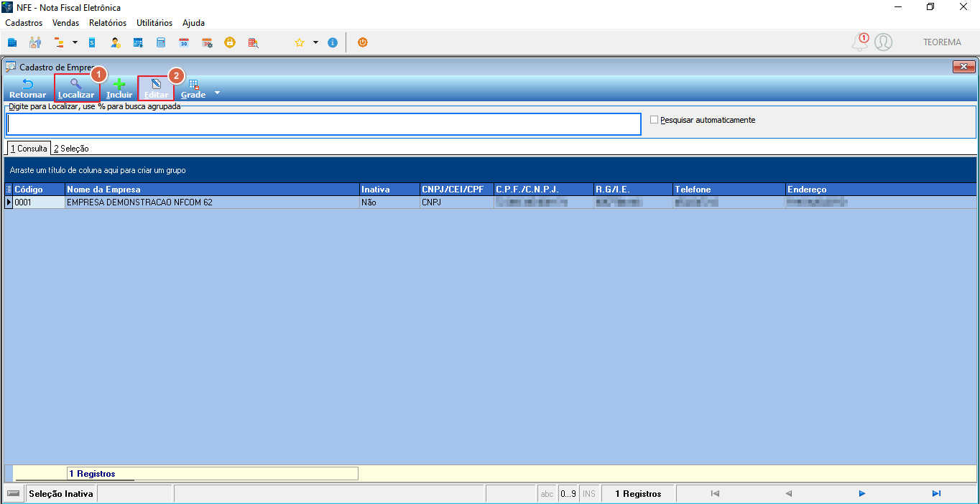Click the blue calendar grid icon
This screenshot has width=980, height=504.
pos(138,42)
